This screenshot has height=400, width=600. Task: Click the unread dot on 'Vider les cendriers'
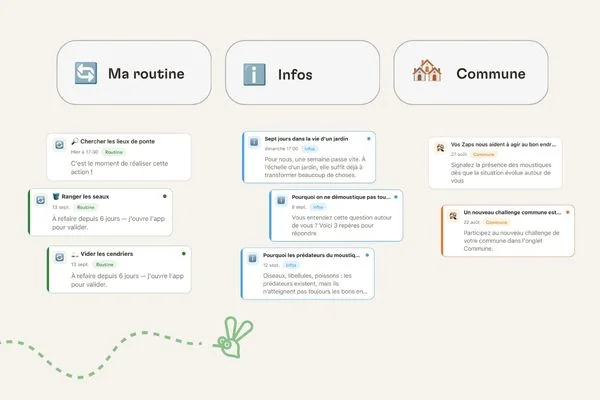pos(184,254)
